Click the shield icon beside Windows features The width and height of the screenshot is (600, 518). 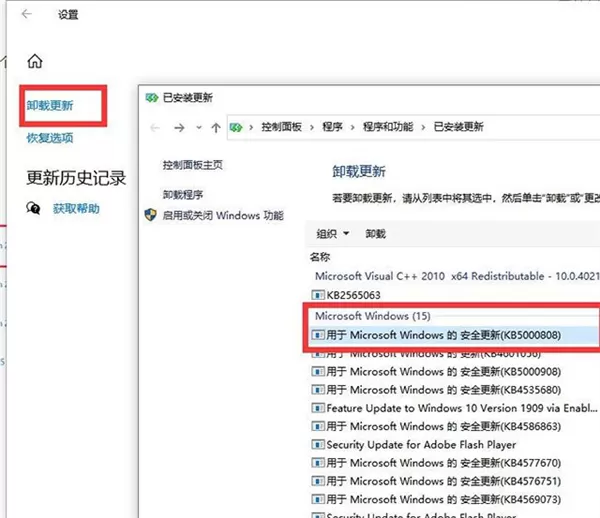click(151, 215)
